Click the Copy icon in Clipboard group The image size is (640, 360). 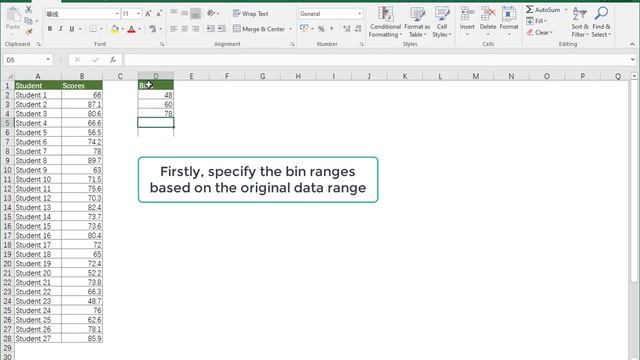tap(28, 20)
